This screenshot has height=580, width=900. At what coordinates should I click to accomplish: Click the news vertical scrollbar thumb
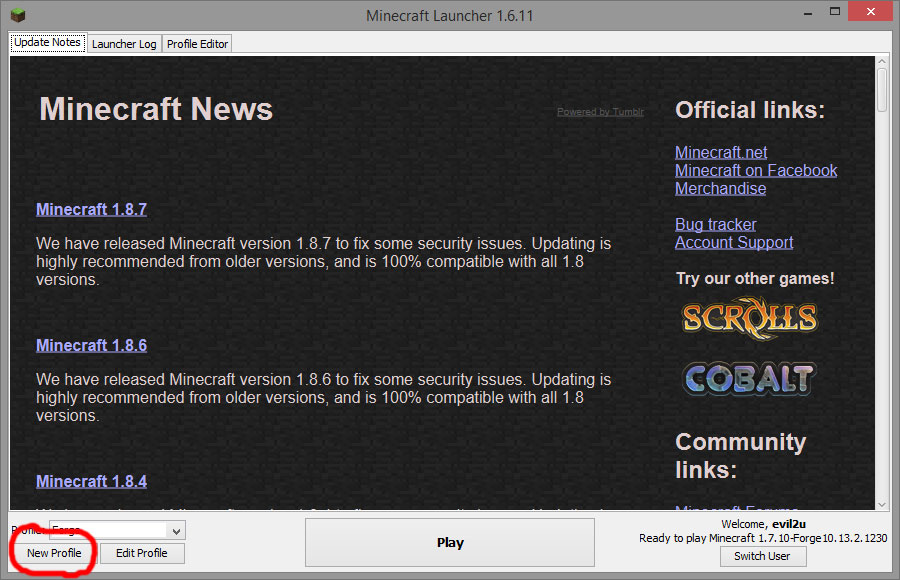[x=882, y=90]
